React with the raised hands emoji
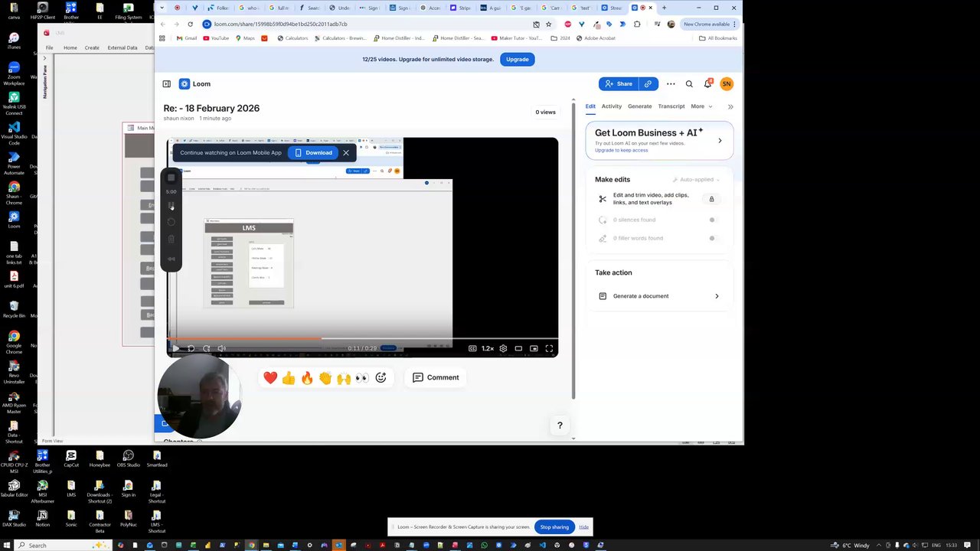Viewport: 980px width, 551px height. pos(344,378)
